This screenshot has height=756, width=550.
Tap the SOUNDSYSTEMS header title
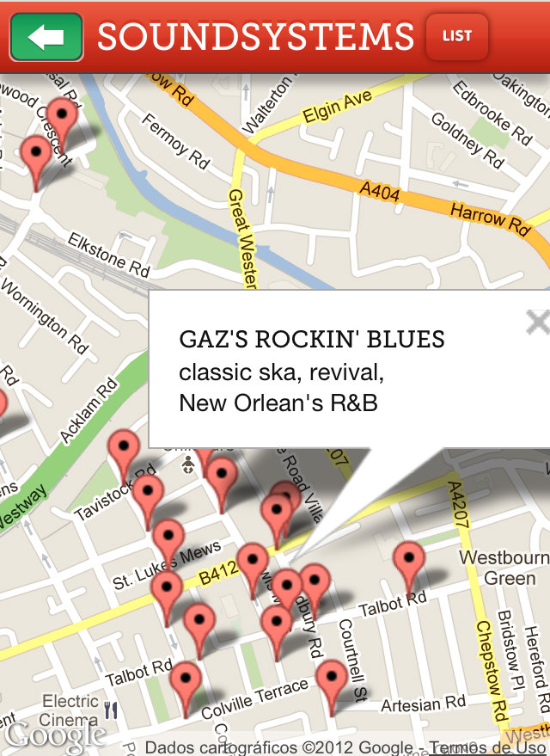pos(255,37)
